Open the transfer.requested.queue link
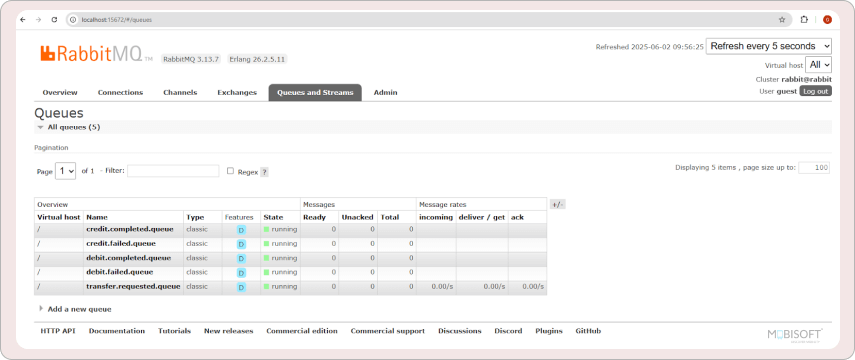Viewport: 855px width, 360px height. (133, 286)
